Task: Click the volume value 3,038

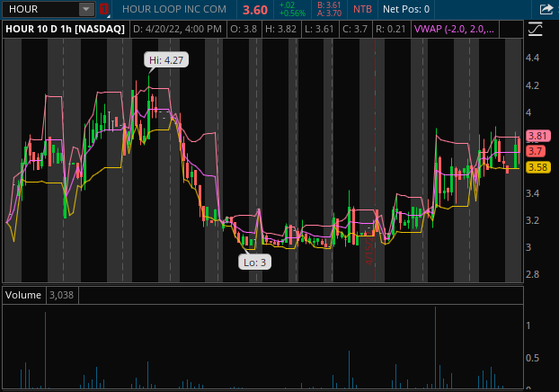Action: click(x=61, y=295)
